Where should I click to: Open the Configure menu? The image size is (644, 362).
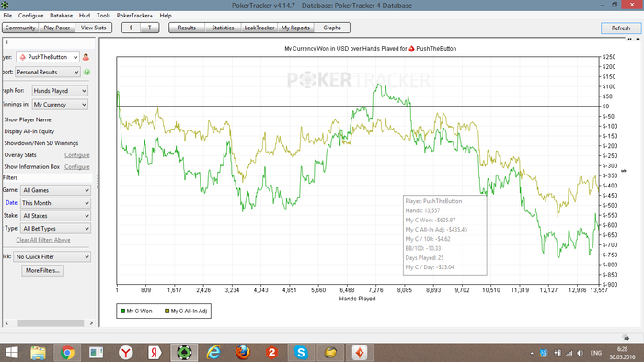(x=30, y=16)
